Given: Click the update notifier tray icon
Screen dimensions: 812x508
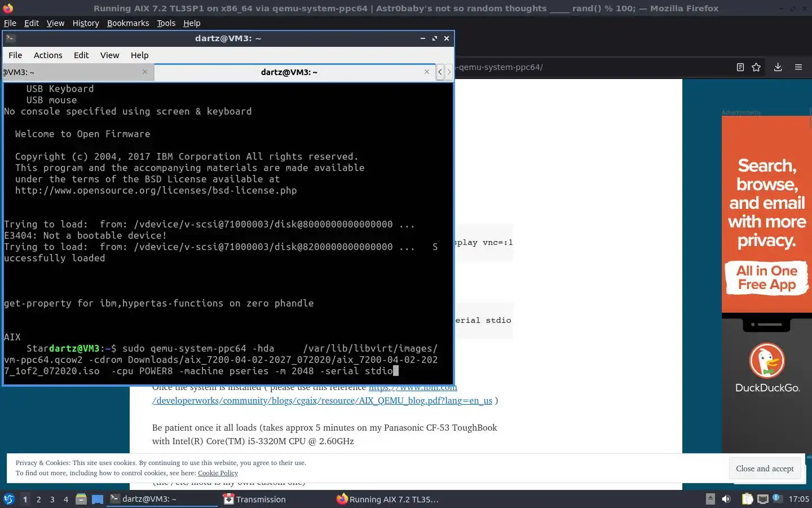Looking at the screenshot, I should coord(776,498).
